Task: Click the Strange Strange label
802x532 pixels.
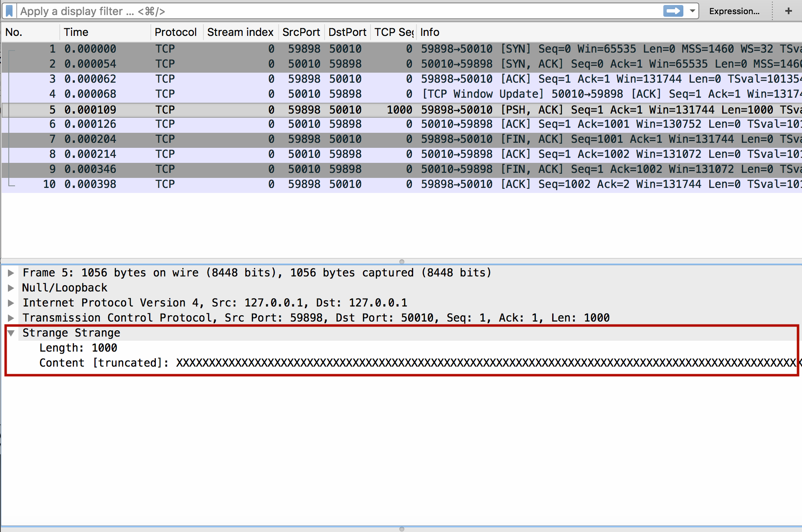Action: point(71,333)
